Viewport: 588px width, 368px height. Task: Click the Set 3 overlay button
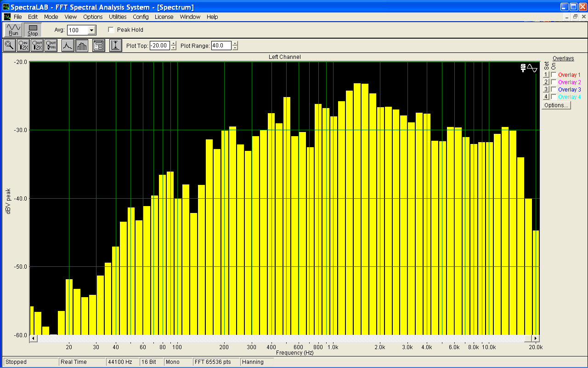546,90
